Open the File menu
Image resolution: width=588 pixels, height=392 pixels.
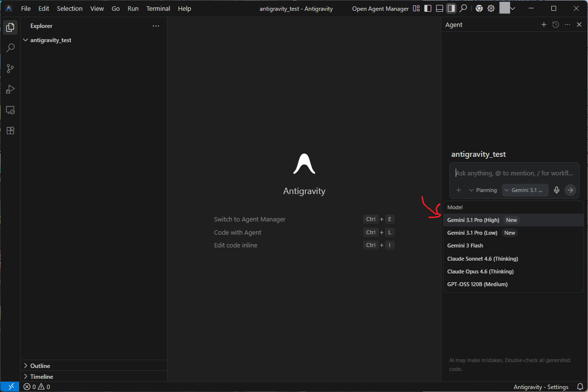pyautogui.click(x=26, y=8)
